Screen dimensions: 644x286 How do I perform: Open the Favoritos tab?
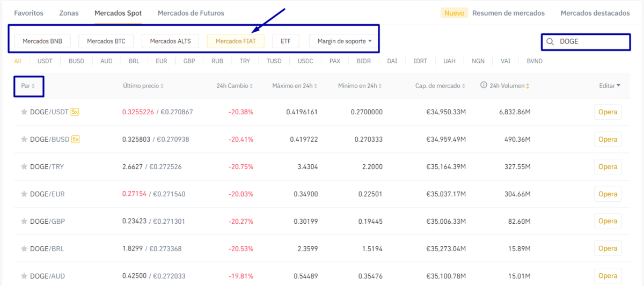[x=28, y=13]
